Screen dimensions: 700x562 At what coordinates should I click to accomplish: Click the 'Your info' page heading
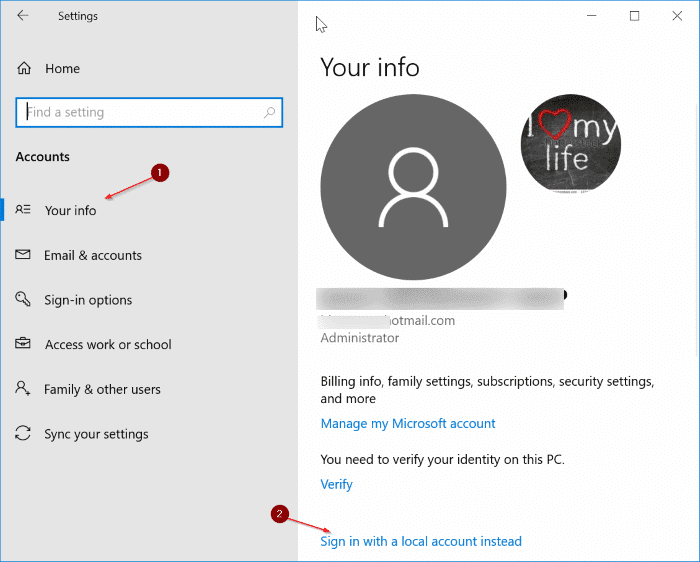pos(370,67)
